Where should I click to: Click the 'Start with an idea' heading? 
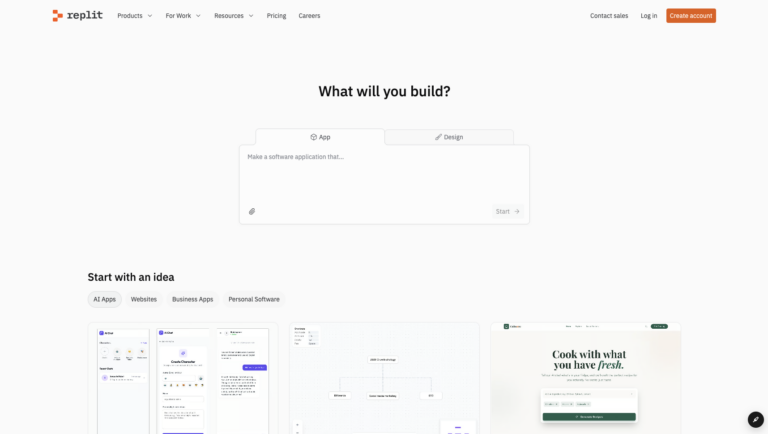[x=131, y=277]
